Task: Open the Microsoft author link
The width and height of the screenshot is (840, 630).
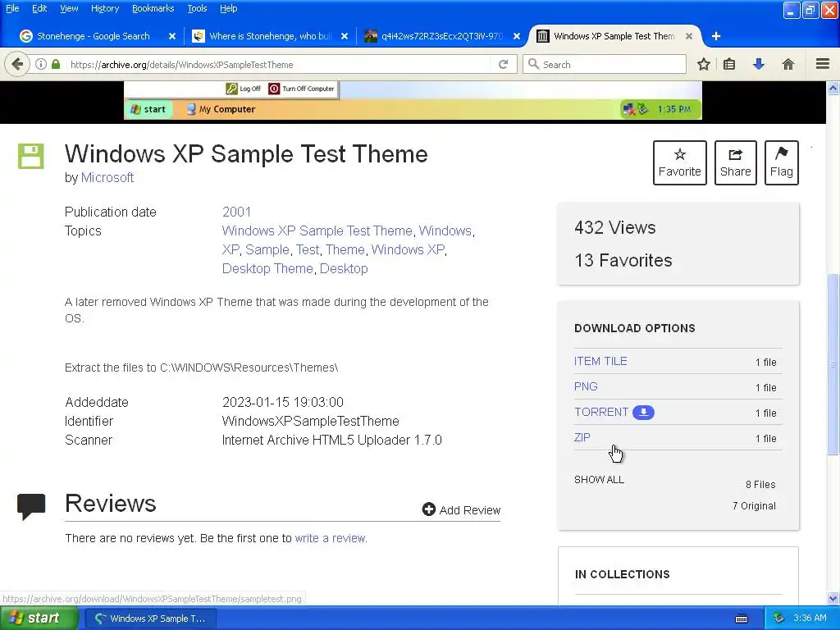Action: (107, 177)
